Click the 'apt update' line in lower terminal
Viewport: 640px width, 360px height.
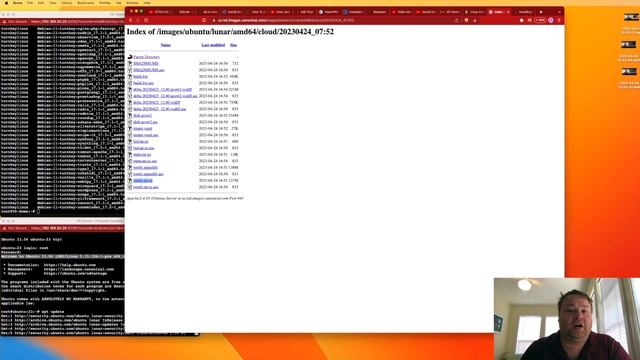tap(33, 311)
